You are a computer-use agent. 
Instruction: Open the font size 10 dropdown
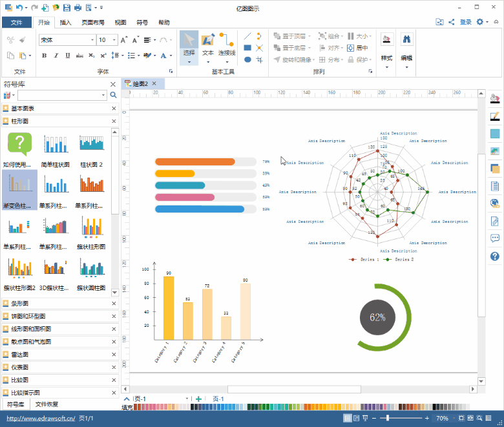114,40
